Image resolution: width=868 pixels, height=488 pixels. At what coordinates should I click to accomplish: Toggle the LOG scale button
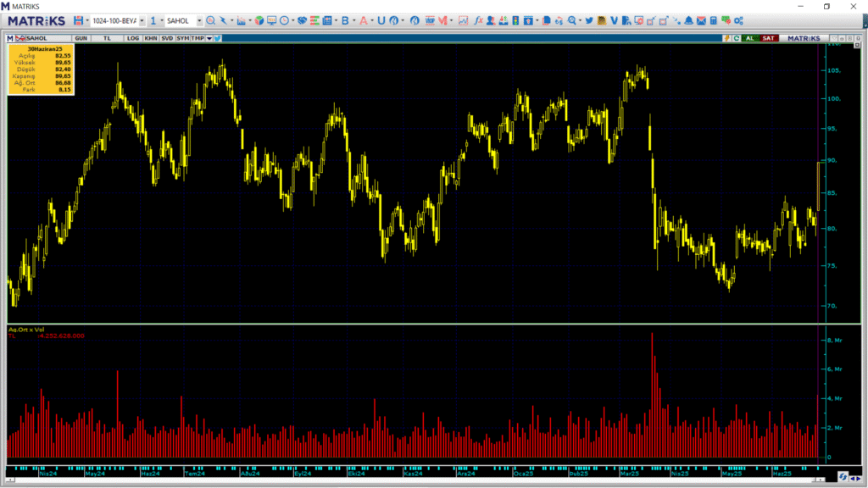133,38
